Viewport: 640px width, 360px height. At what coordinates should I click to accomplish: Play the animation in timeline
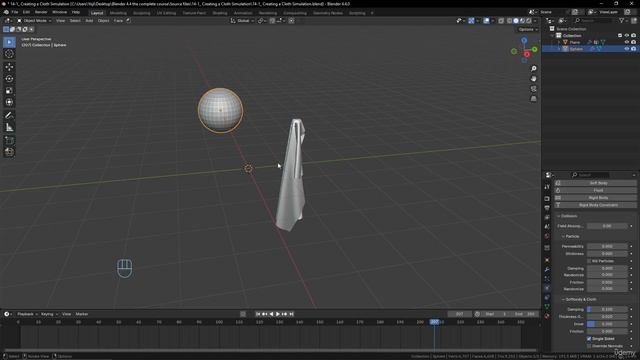pos(278,314)
